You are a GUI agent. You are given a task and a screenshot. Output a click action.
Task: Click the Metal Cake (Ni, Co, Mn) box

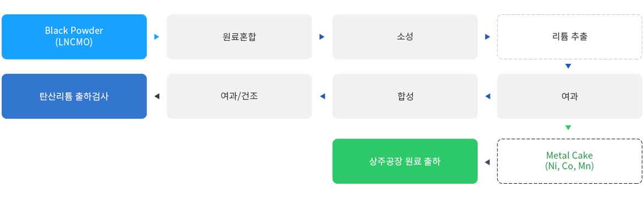570,161
